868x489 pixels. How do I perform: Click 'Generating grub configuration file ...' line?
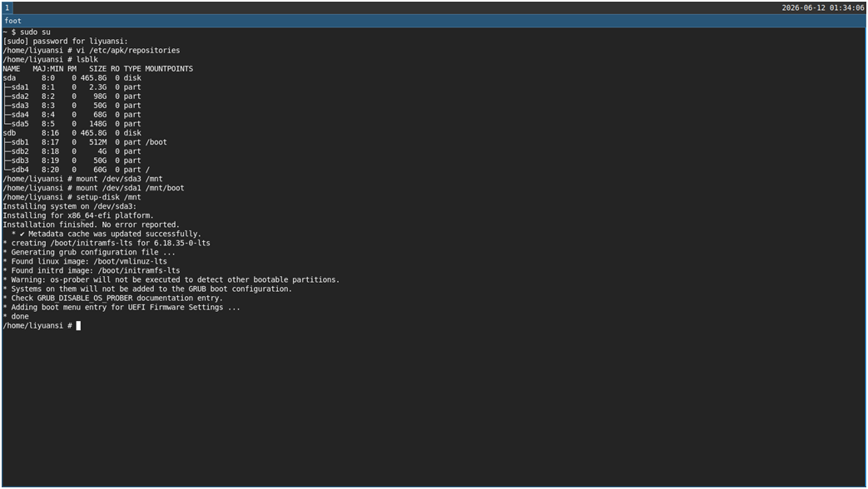point(89,252)
